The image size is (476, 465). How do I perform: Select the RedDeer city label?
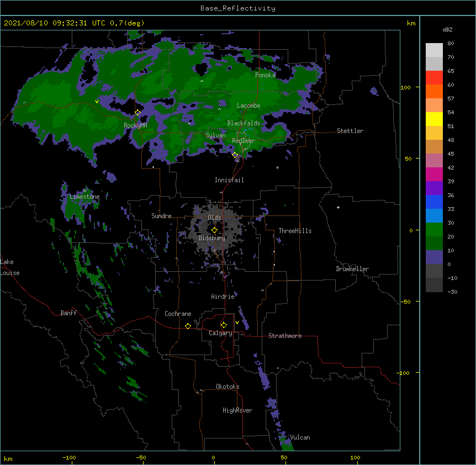[244, 141]
